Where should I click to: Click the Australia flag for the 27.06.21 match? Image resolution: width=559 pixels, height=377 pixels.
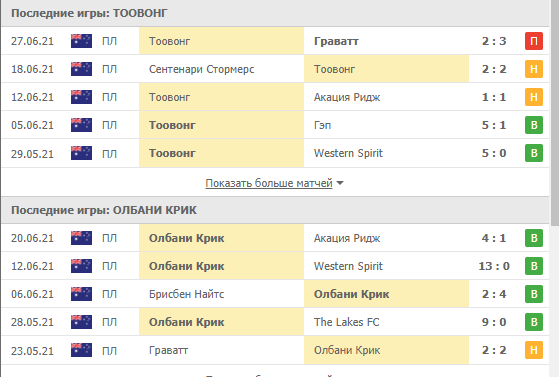point(81,41)
